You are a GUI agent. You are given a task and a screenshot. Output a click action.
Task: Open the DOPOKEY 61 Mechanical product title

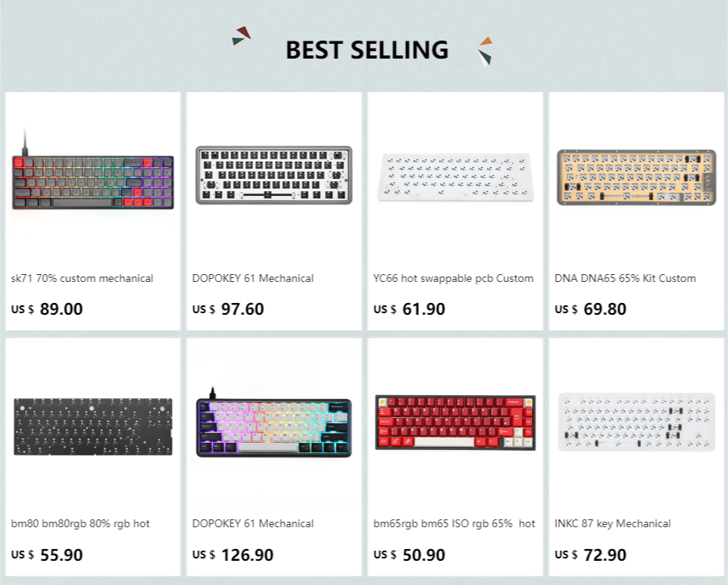[252, 278]
